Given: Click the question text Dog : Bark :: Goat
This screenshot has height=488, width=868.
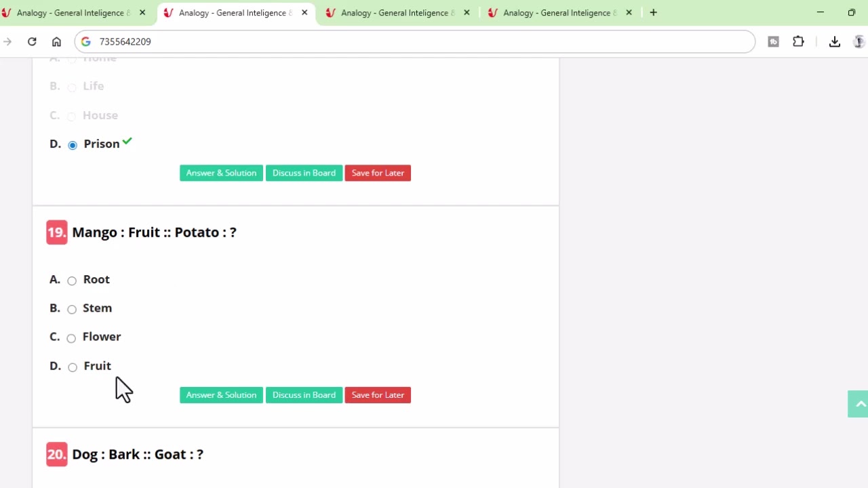Looking at the screenshot, I should click(x=138, y=455).
